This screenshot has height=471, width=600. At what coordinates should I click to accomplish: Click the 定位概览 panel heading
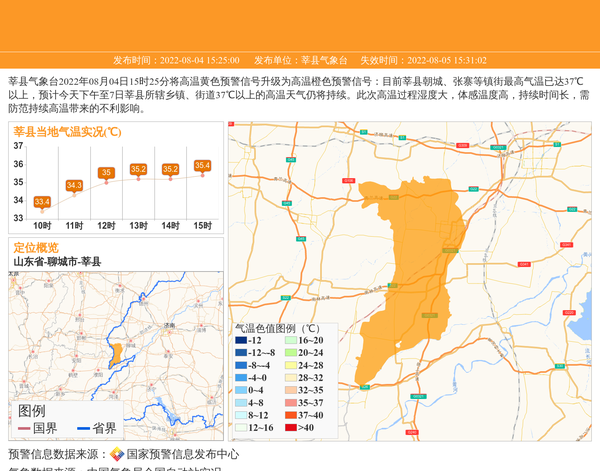(x=36, y=247)
